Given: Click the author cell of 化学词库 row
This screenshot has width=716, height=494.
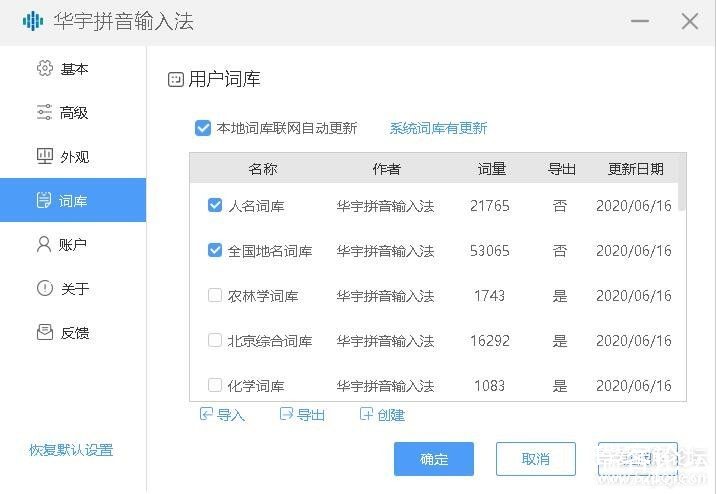Looking at the screenshot, I should point(385,386).
